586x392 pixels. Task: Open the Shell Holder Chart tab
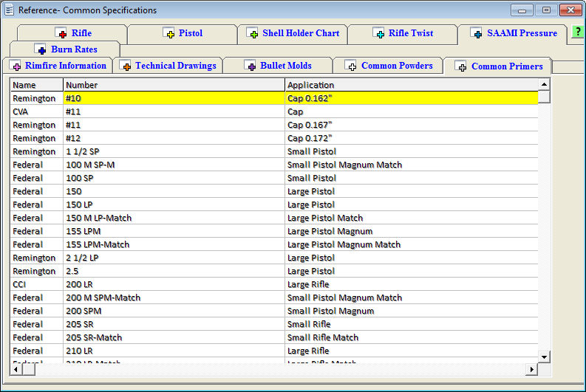coord(293,33)
